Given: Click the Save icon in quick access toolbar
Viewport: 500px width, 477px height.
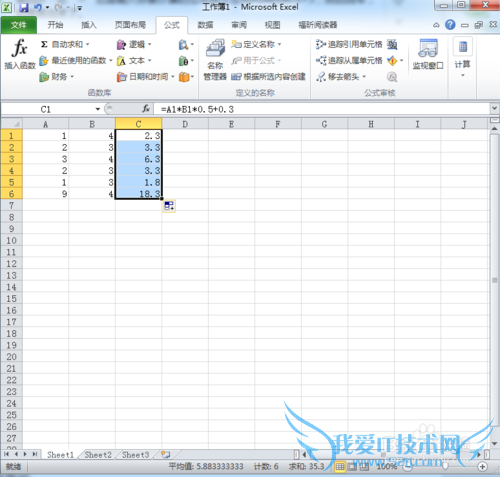Looking at the screenshot, I should [x=24, y=7].
